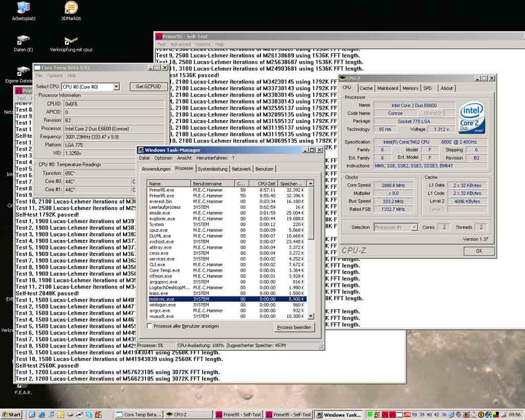
Task: Click the system tray clock showing 09:56
Action: tap(515, 415)
